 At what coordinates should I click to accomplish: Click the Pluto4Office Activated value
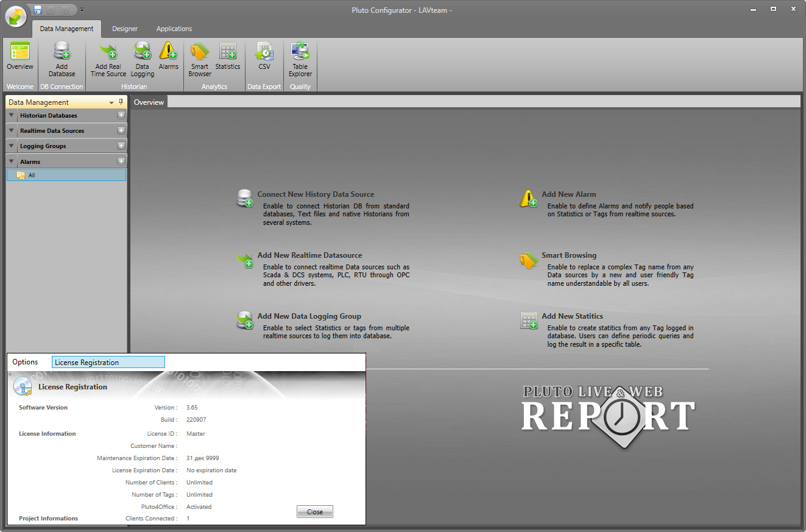pos(199,507)
